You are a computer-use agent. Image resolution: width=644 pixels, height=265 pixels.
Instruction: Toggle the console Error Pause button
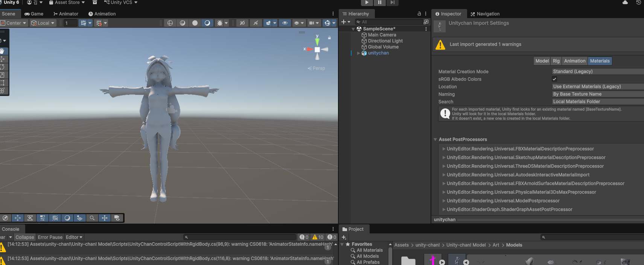coord(50,237)
